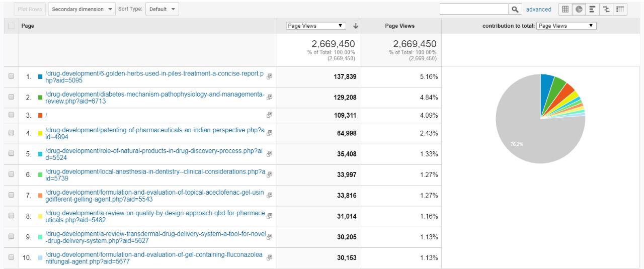This screenshot has height=269, width=644.
Task: Click inside the table search field
Action: pos(473,9)
